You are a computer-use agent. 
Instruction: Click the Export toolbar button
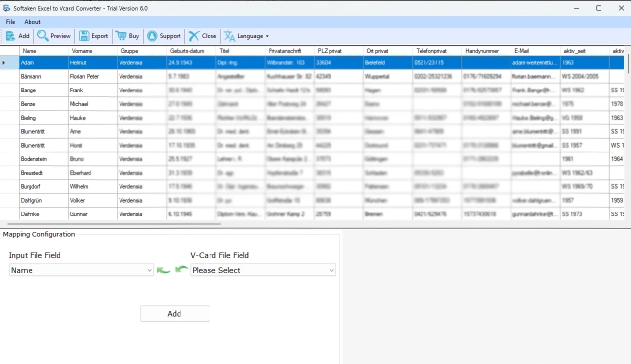(x=93, y=36)
